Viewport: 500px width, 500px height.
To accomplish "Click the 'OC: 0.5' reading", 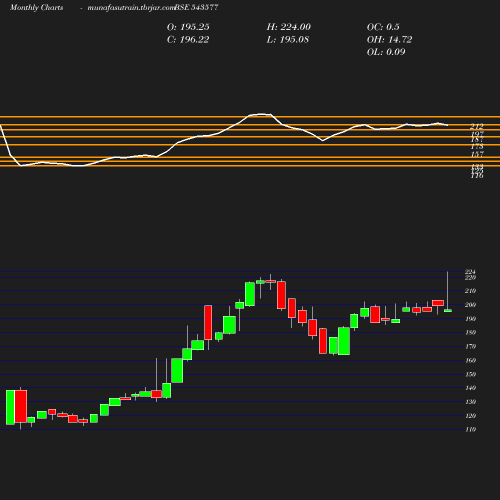I will [383, 27].
